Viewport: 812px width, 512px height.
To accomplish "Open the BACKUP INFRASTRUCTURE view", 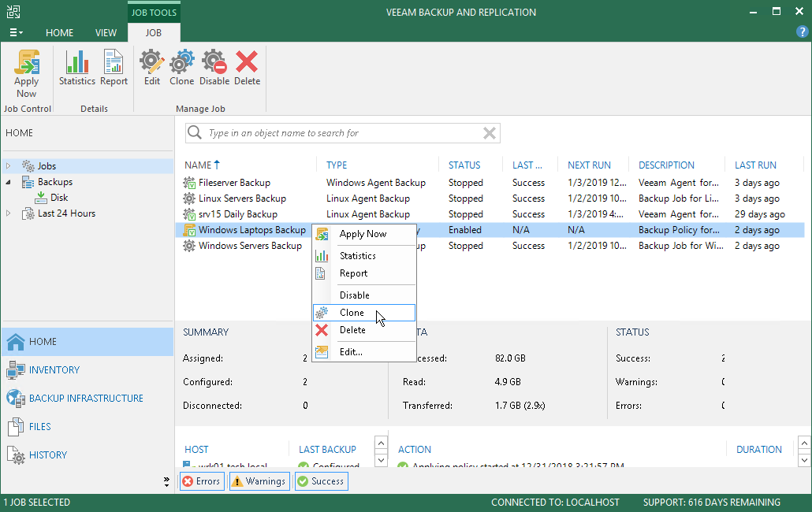I will [86, 399].
